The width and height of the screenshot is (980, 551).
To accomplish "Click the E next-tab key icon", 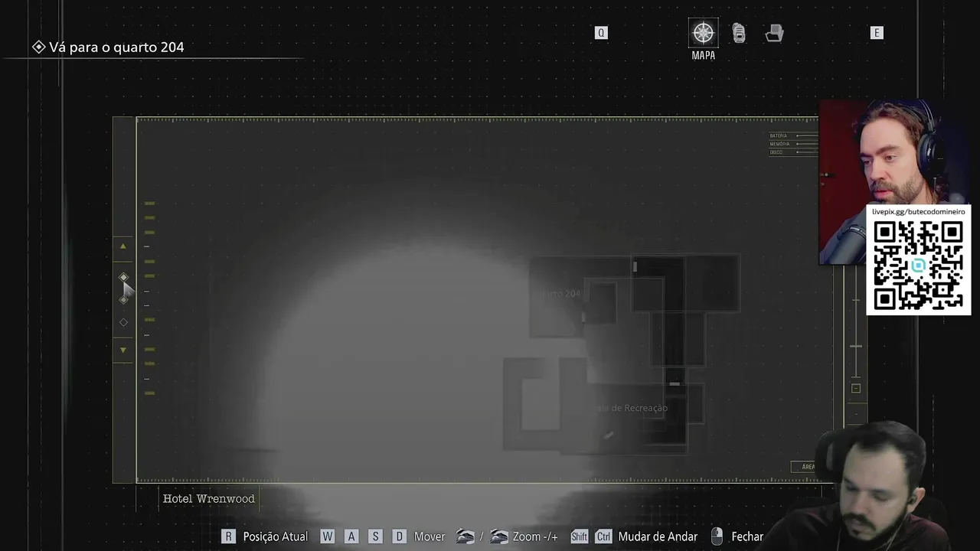I will [x=877, y=33].
